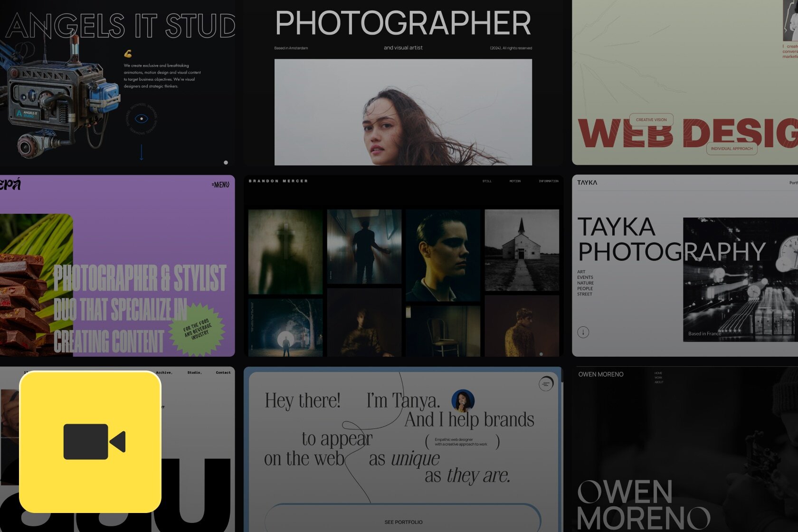Click the 'Based in France' caption
This screenshot has height=532, width=798.
tap(705, 333)
